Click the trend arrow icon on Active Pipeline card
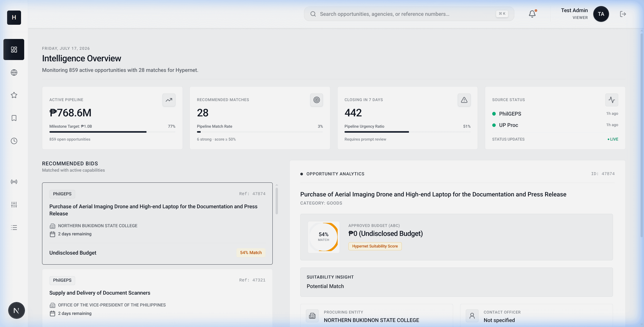The height and width of the screenshot is (327, 644). (x=169, y=100)
